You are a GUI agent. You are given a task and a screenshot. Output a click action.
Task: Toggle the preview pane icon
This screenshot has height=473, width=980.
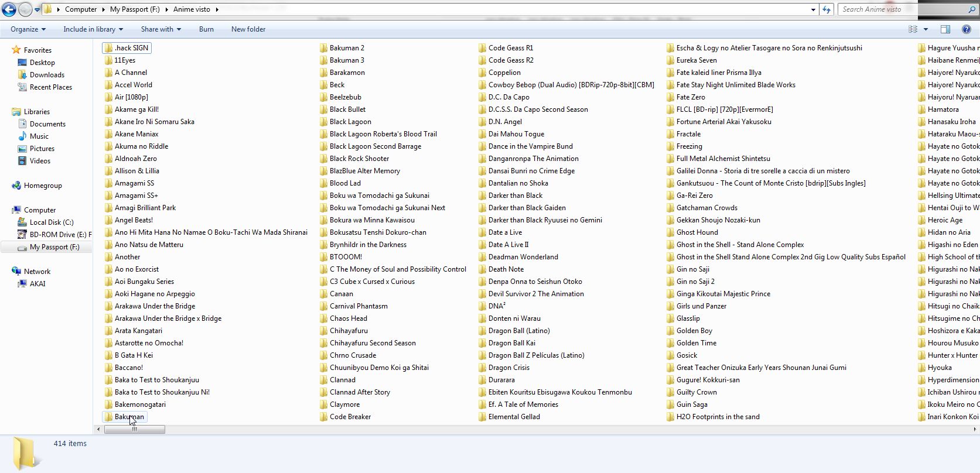945,29
